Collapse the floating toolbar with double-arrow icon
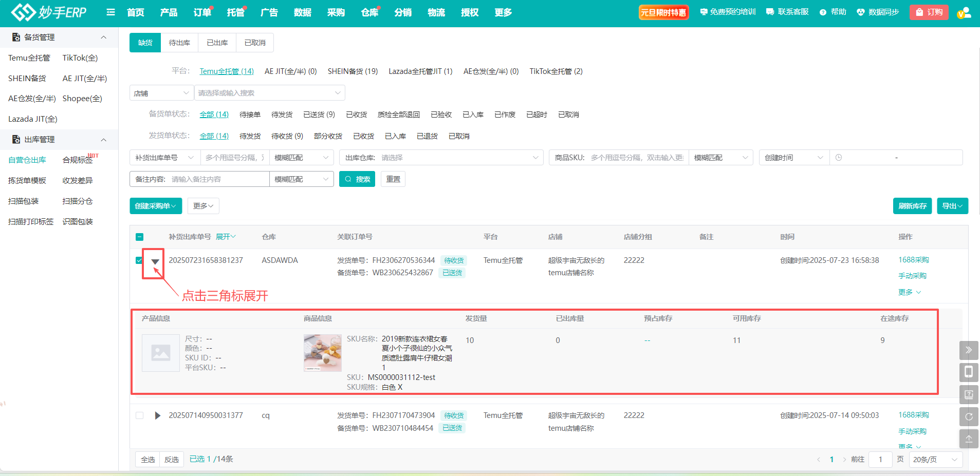 (968, 350)
